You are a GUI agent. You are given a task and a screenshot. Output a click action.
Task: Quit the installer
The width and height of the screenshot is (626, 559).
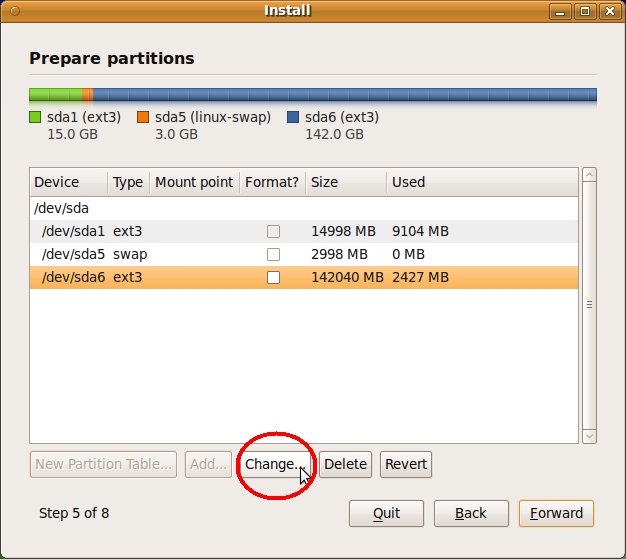pyautogui.click(x=386, y=513)
